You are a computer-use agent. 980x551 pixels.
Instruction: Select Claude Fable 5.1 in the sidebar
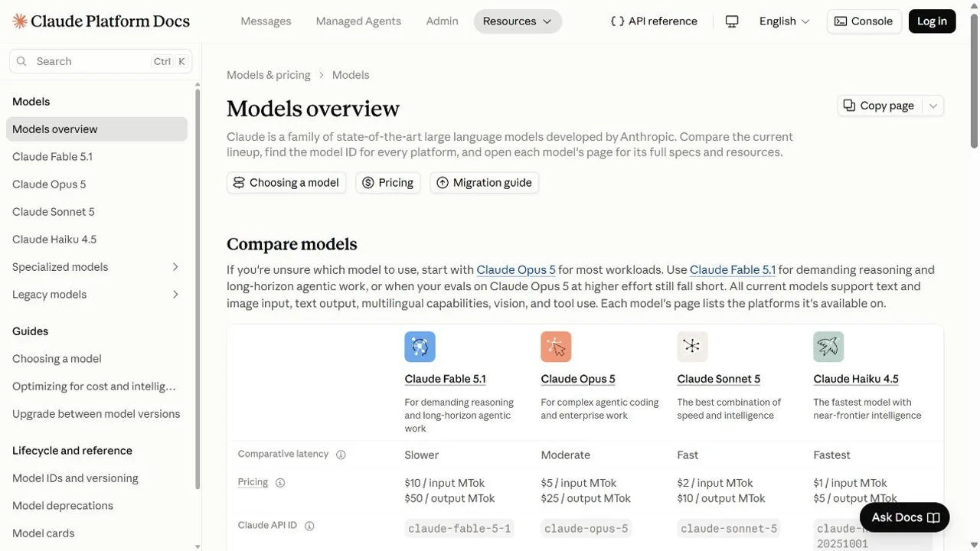click(x=96, y=157)
